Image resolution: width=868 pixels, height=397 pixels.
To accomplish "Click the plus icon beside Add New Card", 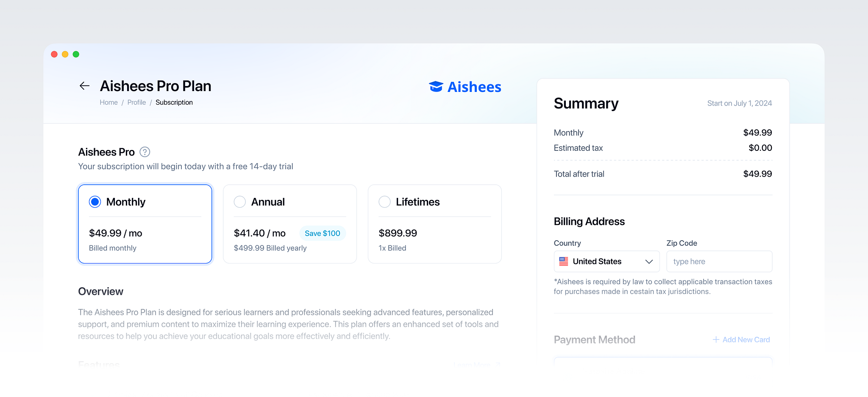I will pyautogui.click(x=716, y=340).
